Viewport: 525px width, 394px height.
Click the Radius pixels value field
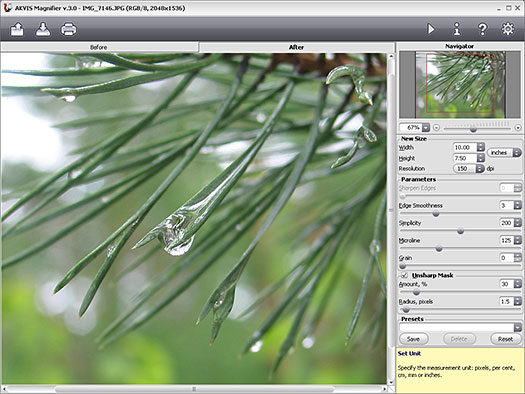click(507, 302)
